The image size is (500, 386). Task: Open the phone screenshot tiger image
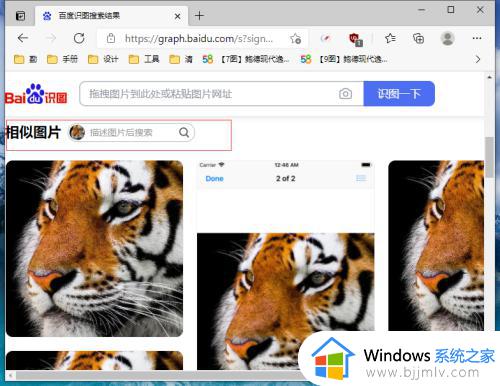(286, 265)
